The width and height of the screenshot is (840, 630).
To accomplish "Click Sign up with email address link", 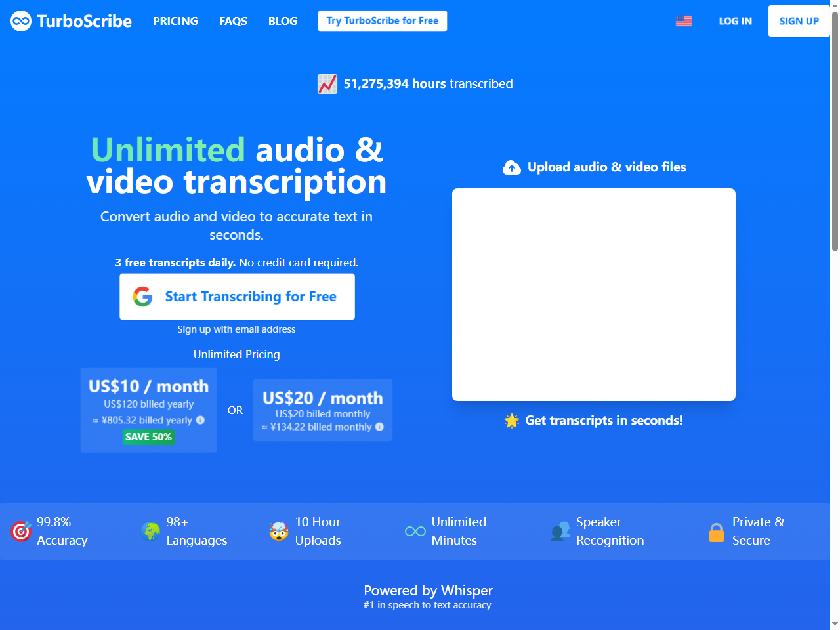I will coord(236,329).
